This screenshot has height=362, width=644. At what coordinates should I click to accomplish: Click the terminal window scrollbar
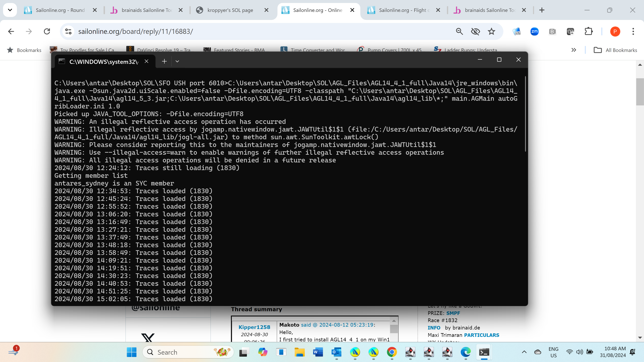[x=525, y=114]
